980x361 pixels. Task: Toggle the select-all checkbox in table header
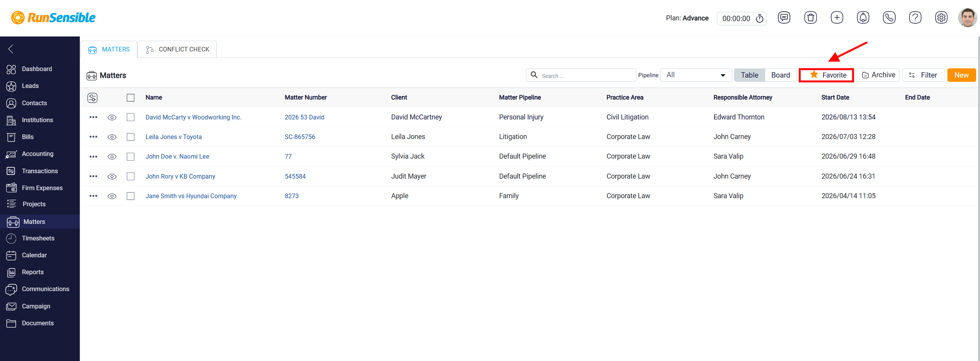click(x=131, y=98)
